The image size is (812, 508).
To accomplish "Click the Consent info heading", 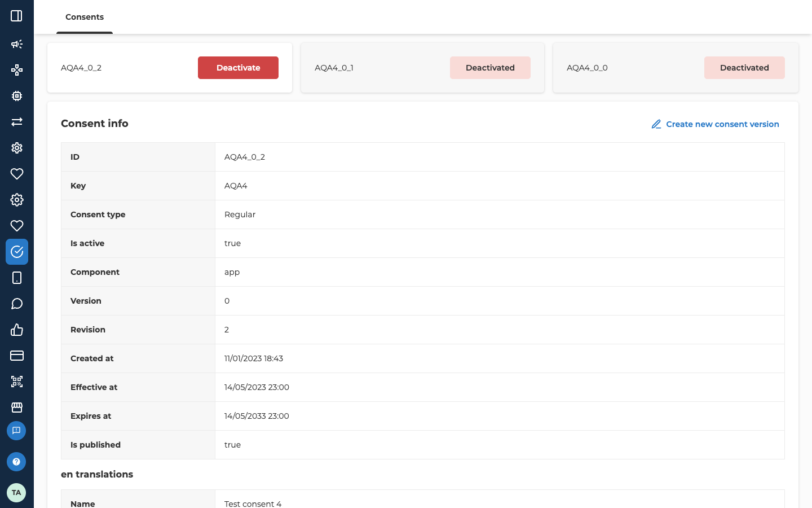I will point(95,124).
